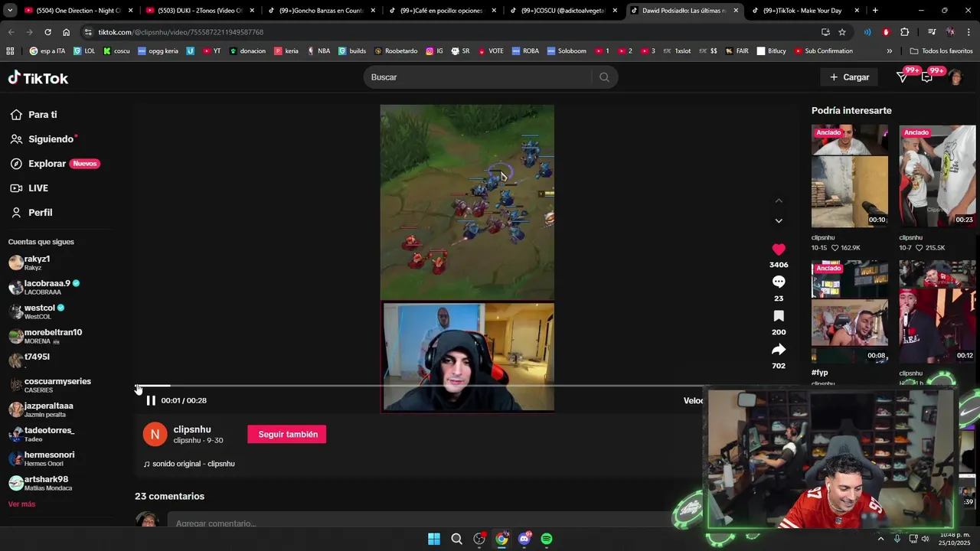Image resolution: width=980 pixels, height=551 pixels.
Task: Open TikTok activity notifications icon
Action: 927,77
